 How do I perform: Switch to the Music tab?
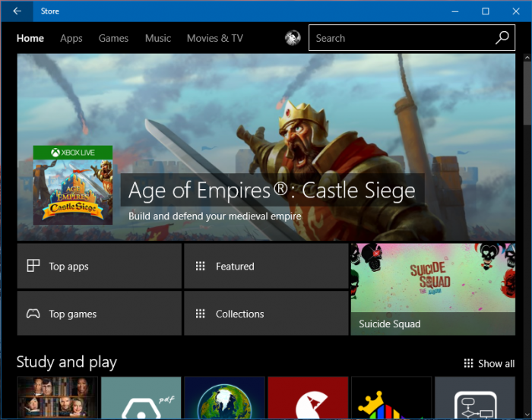click(158, 38)
